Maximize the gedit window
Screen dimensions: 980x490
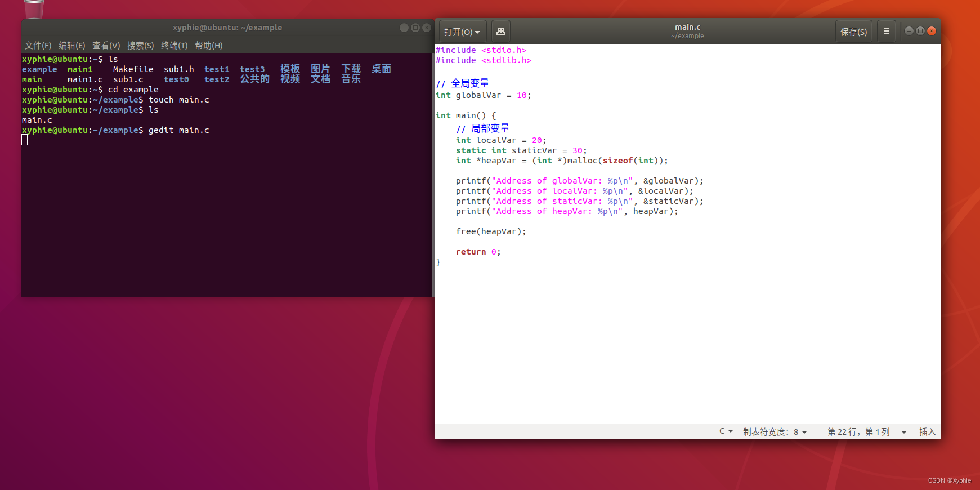tap(920, 31)
